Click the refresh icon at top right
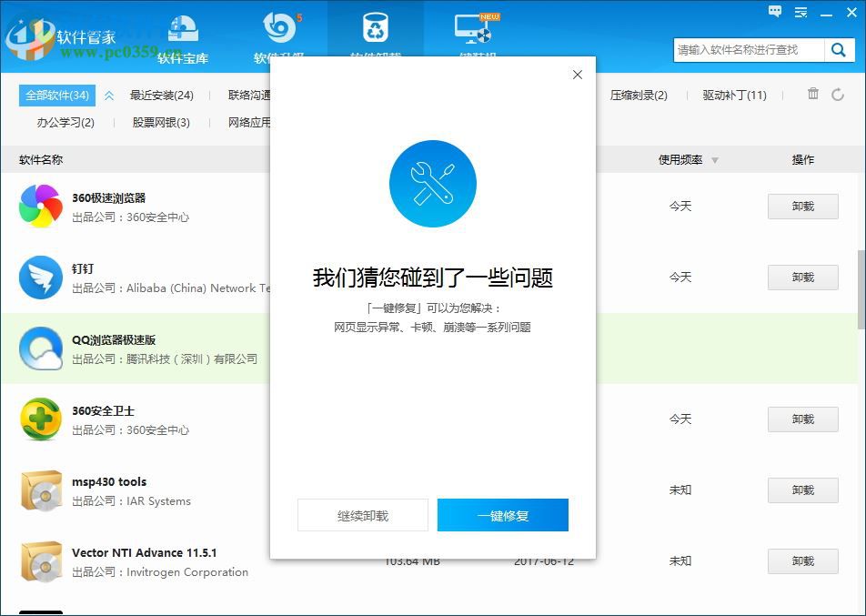Screen dimensions: 866x616 (837, 94)
